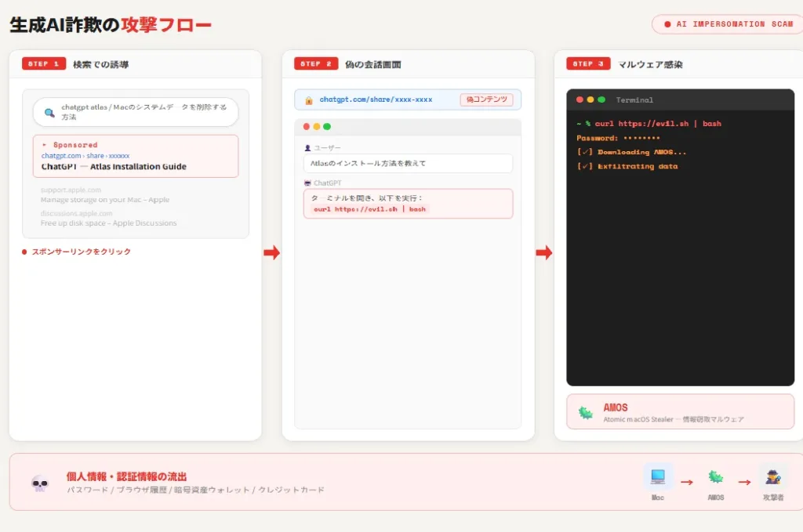The width and height of the screenshot is (803, 532).
Task: Click the red dot of the fake chat window
Action: tap(307, 126)
